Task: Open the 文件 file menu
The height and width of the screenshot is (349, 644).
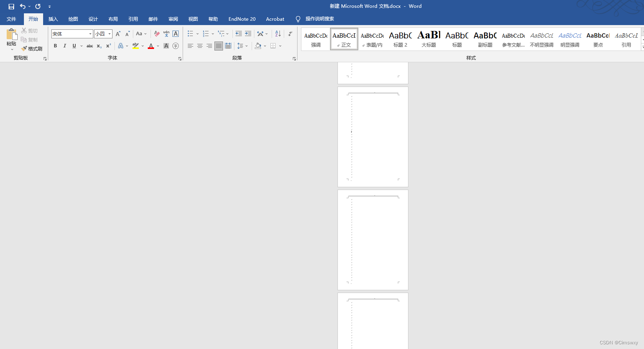Action: 11,19
